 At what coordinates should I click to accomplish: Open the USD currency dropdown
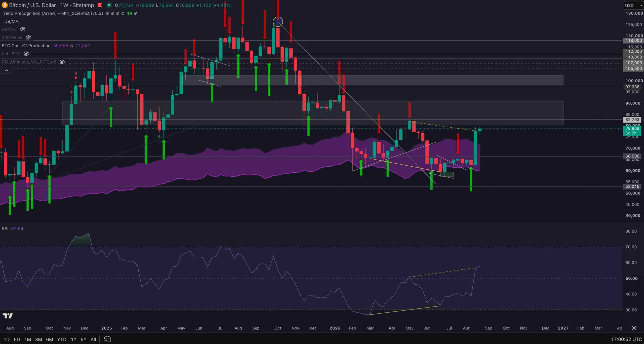pos(633,5)
